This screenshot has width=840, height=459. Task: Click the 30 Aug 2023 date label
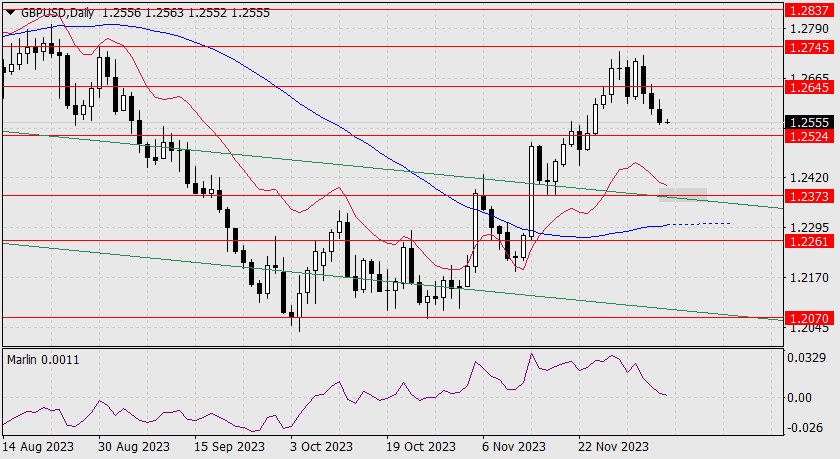134,447
